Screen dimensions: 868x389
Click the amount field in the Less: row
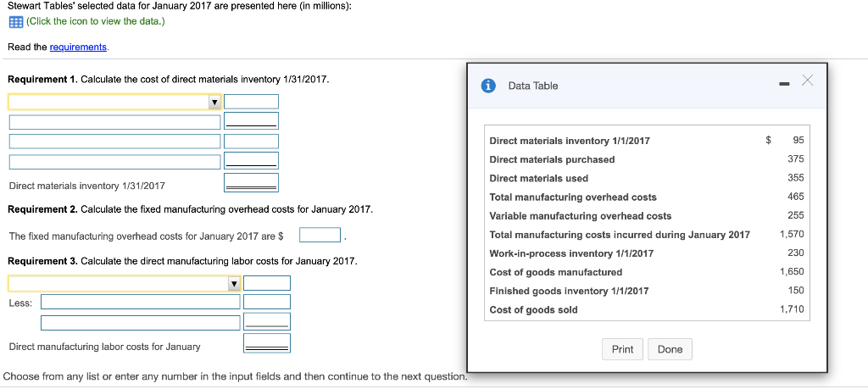pyautogui.click(x=267, y=302)
